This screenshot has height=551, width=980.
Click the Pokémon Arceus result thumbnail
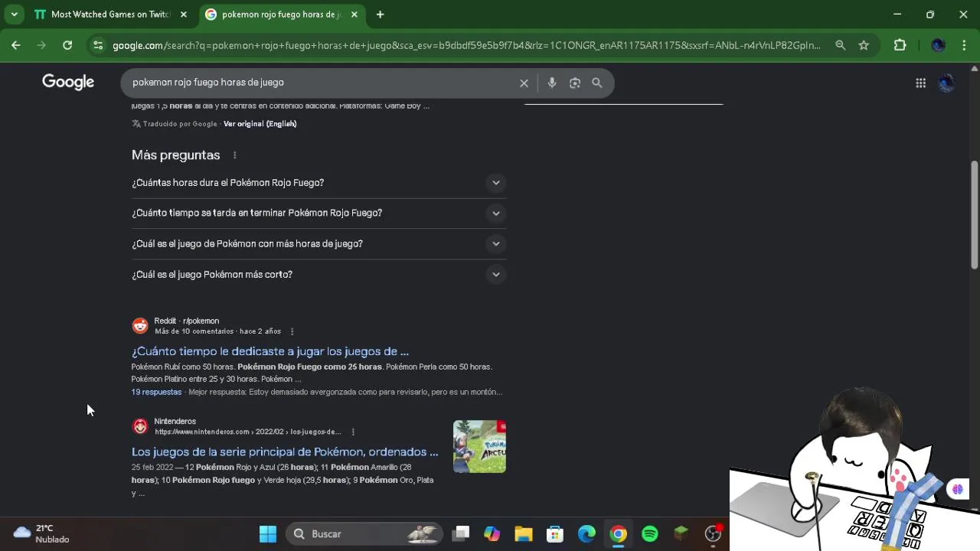pos(479,446)
